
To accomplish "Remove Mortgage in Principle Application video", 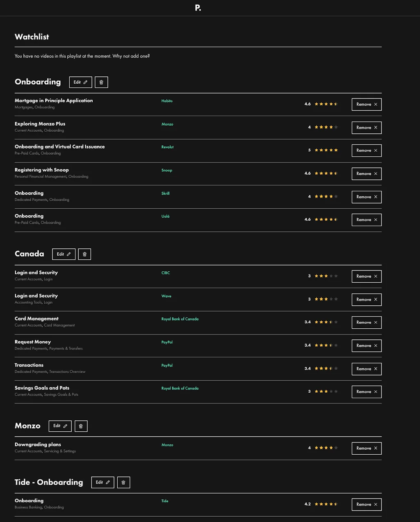I will coord(366,104).
